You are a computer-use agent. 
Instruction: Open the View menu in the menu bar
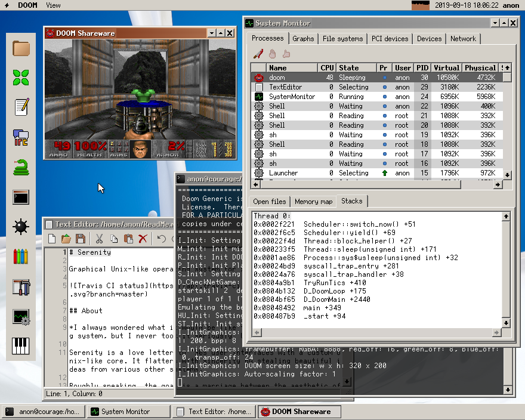coord(53,5)
